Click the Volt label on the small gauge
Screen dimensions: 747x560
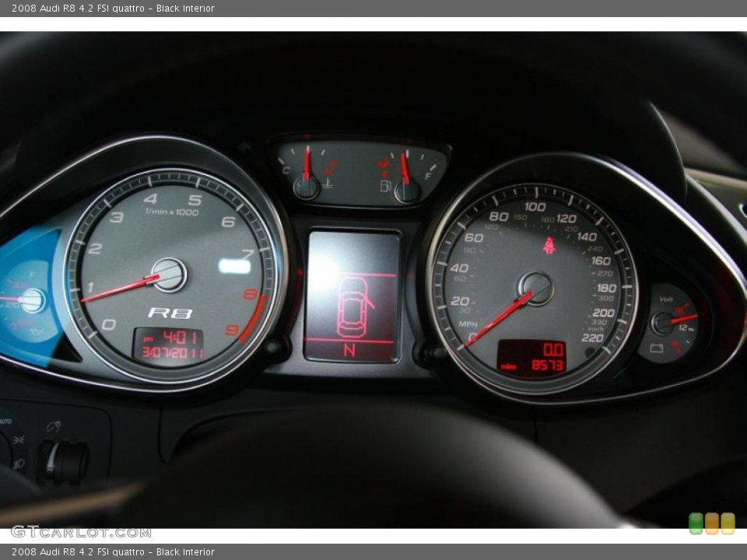click(666, 299)
